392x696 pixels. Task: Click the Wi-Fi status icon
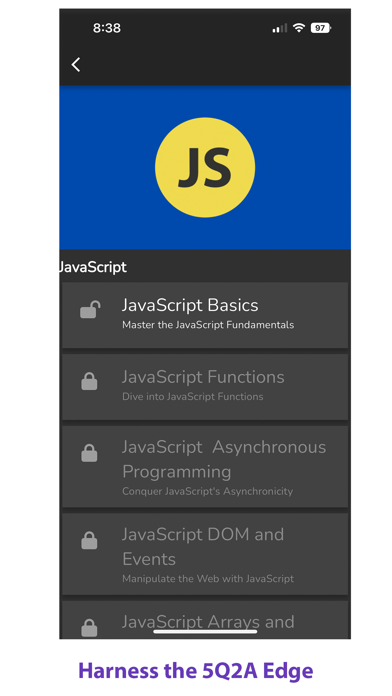(299, 28)
